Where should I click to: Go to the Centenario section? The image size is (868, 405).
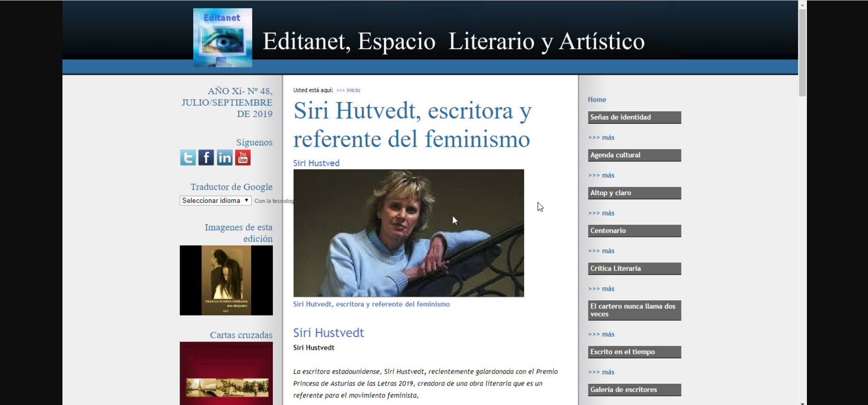click(634, 231)
